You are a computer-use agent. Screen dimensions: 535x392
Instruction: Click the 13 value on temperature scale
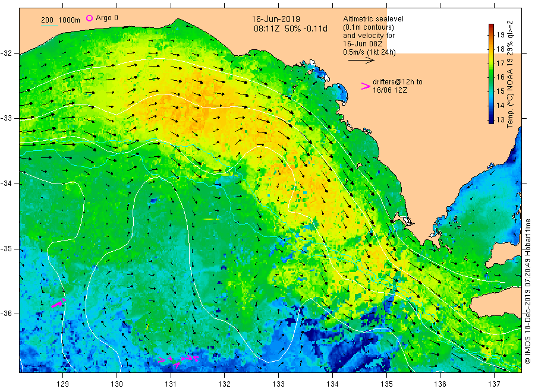[500, 120]
